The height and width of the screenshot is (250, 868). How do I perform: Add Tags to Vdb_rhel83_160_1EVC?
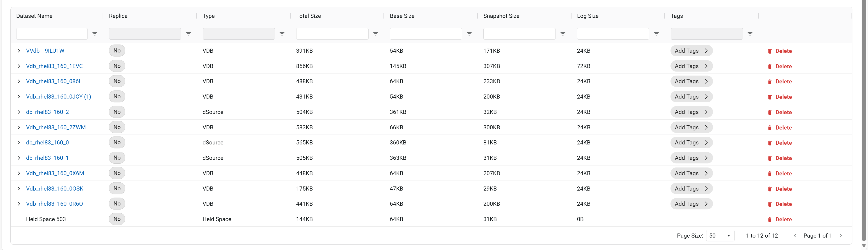pyautogui.click(x=692, y=66)
